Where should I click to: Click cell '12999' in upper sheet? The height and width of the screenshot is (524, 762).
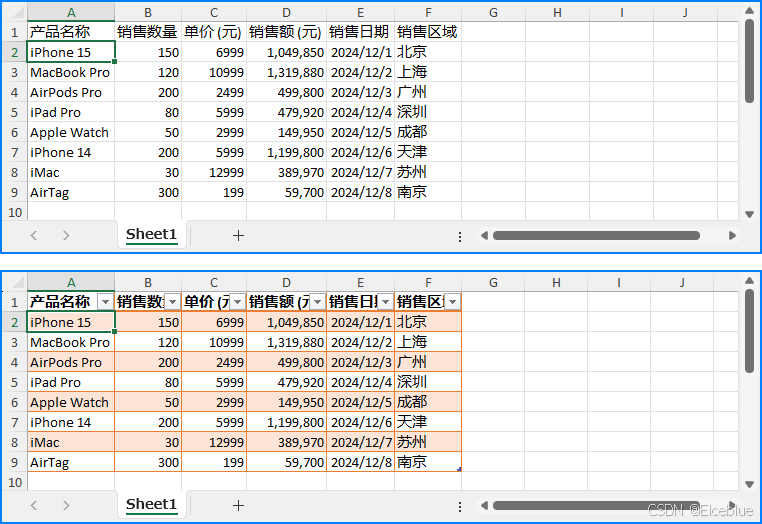(x=214, y=173)
